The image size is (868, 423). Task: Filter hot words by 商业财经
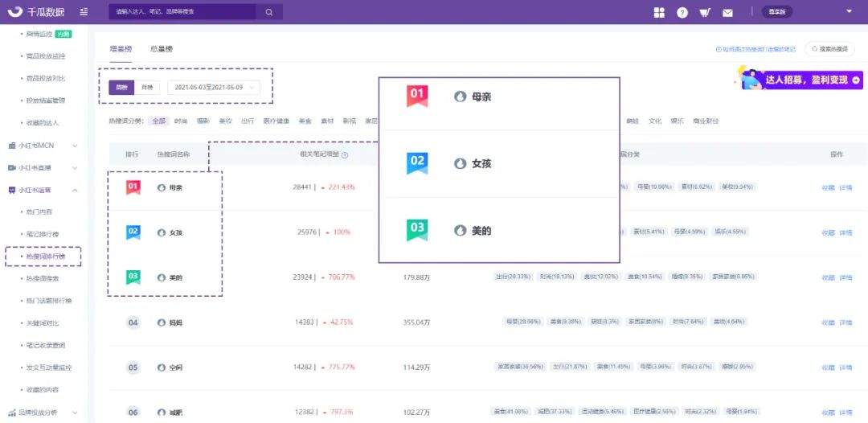point(706,121)
